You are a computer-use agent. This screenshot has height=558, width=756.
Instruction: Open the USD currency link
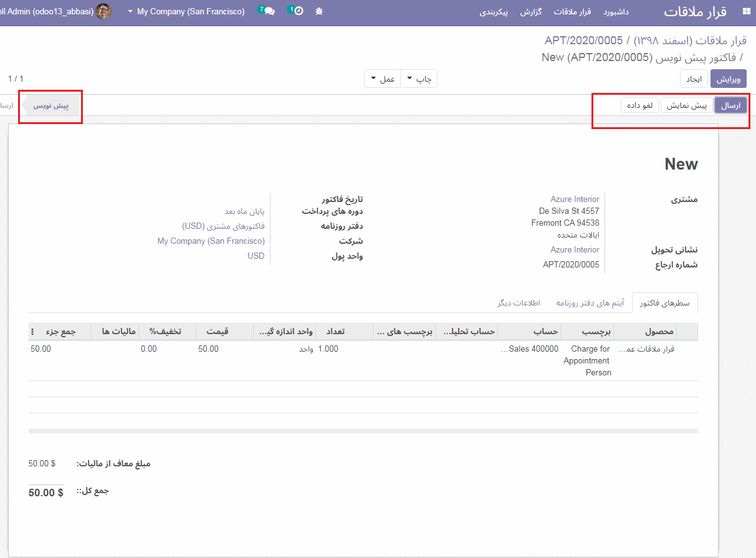[x=256, y=256]
